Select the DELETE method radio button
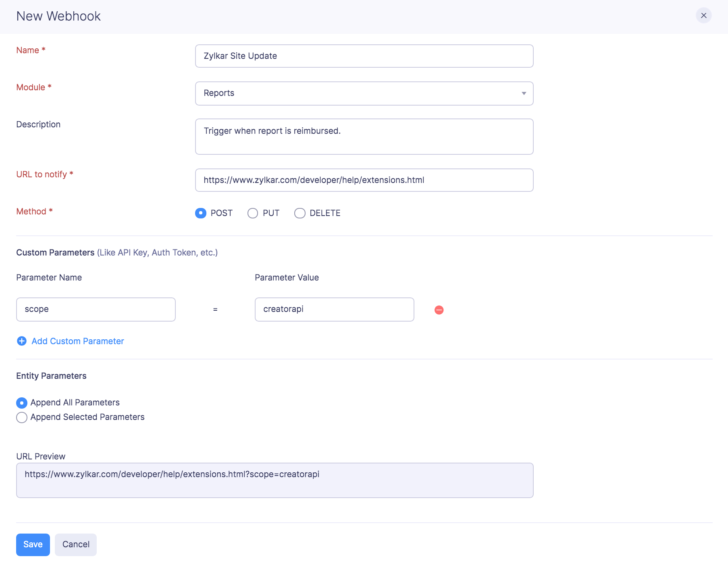Screen dimensions: 728x565 click(x=300, y=213)
